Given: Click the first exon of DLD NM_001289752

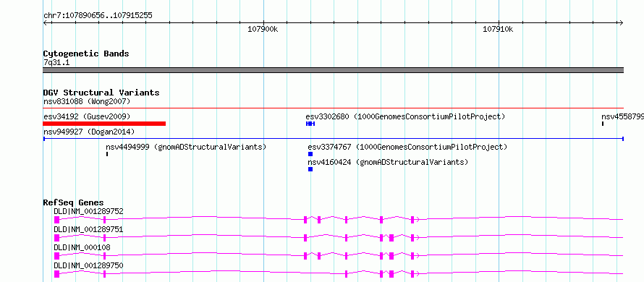Looking at the screenshot, I should (x=56, y=220).
